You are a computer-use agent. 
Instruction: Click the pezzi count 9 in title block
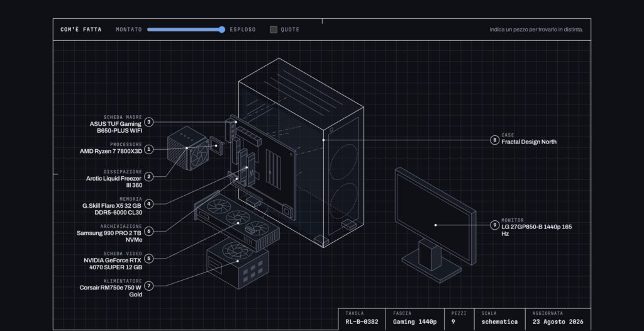coord(453,322)
